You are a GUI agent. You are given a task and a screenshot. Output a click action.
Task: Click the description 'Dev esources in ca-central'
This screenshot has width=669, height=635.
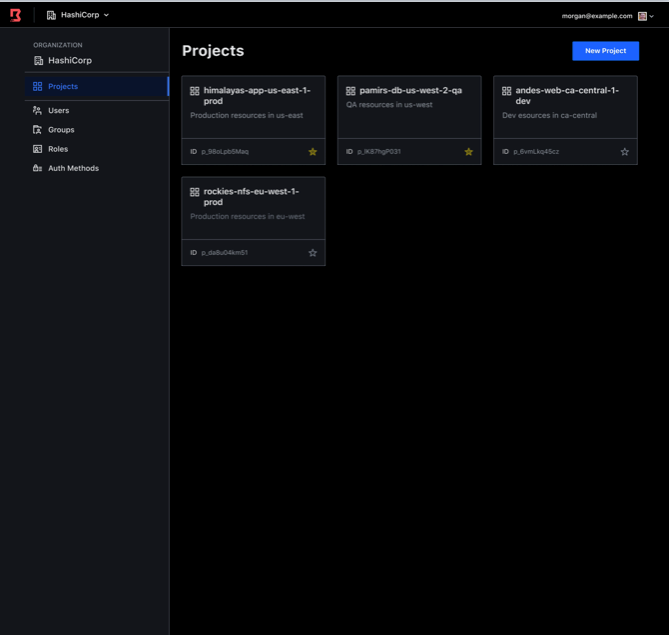click(x=550, y=115)
